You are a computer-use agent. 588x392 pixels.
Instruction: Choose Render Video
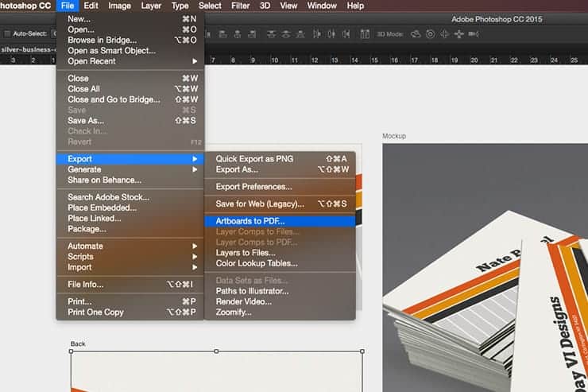280,301
